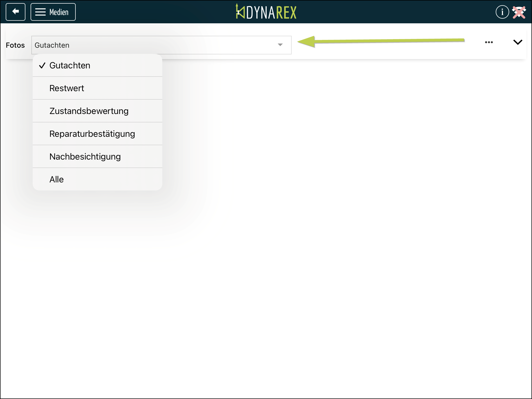Open the three-dots more options
532x399 pixels.
489,42
